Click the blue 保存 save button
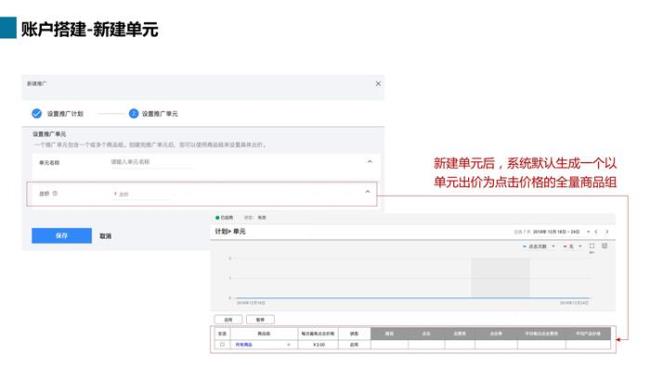Viewport: 650px width, 365px height. pyautogui.click(x=62, y=236)
